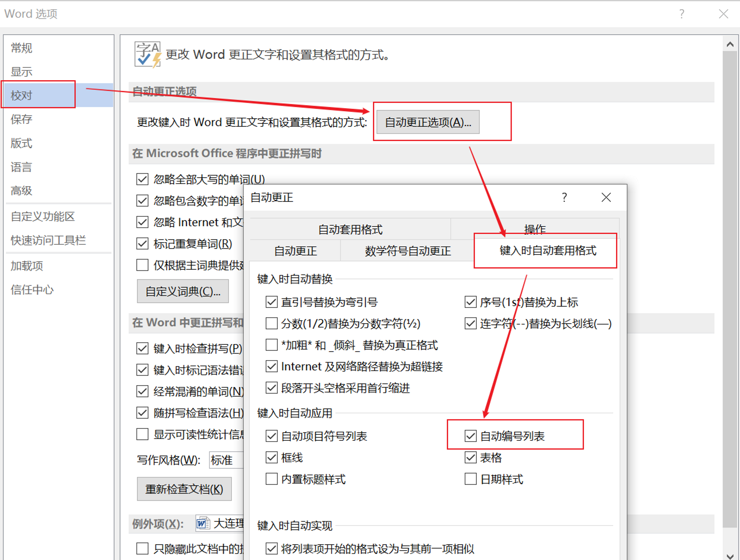The width and height of the screenshot is (740, 560).
Task: Disable the 表格 auto-apply option
Action: coord(470,458)
